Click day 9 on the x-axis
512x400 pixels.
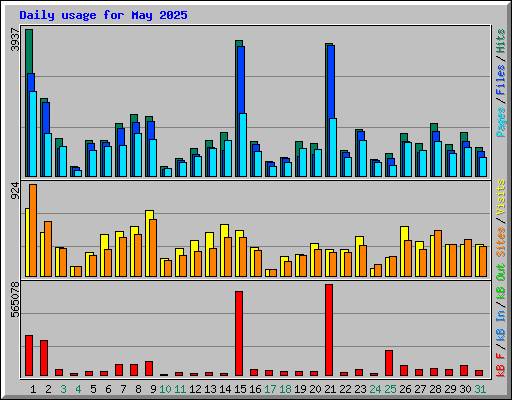click(x=153, y=389)
